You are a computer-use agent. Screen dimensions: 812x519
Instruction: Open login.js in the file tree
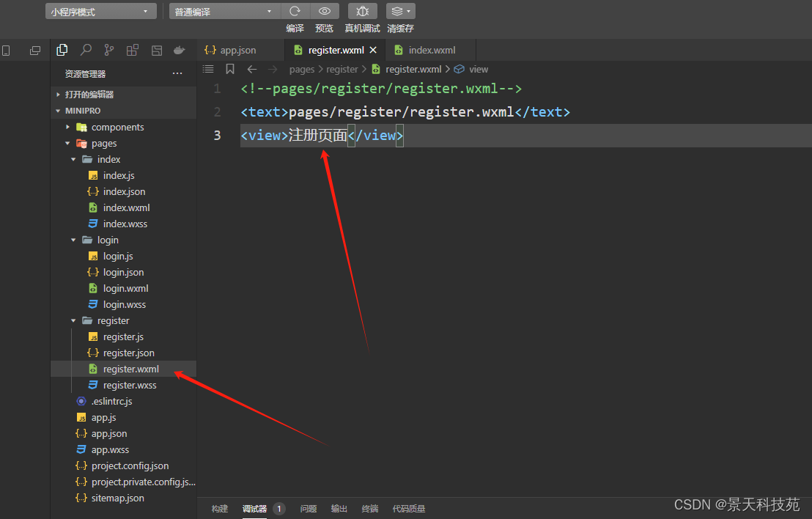[x=124, y=256]
